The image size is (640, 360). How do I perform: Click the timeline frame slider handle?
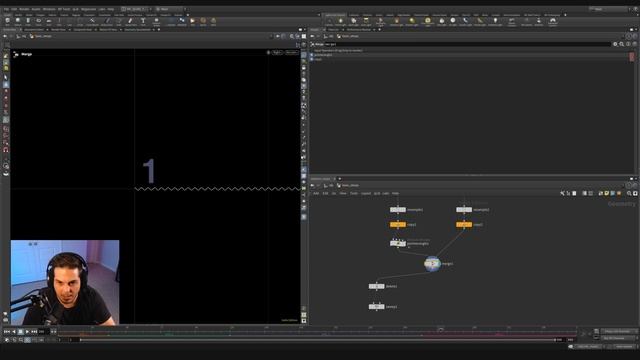pyautogui.click(x=440, y=330)
